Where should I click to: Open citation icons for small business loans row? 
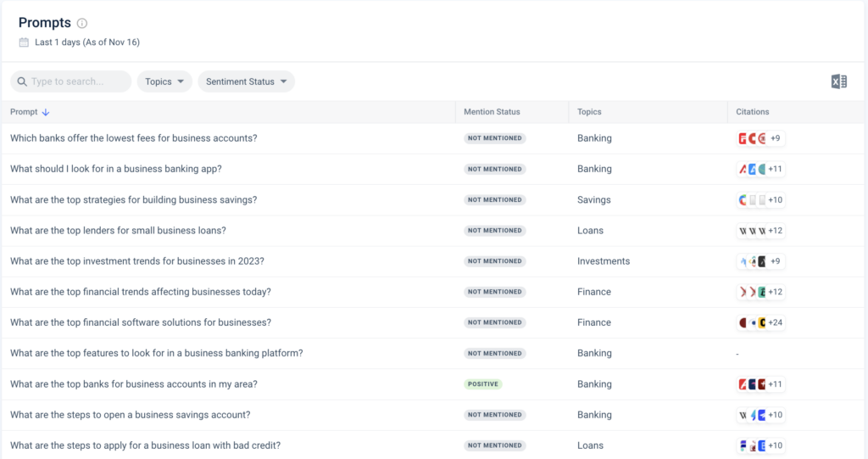click(x=752, y=231)
